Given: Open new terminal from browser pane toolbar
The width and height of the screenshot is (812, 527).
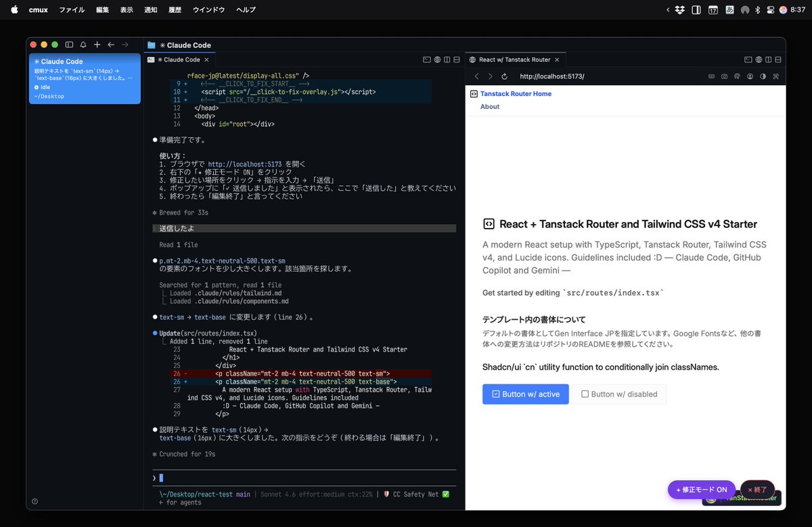Looking at the screenshot, I should 748,60.
